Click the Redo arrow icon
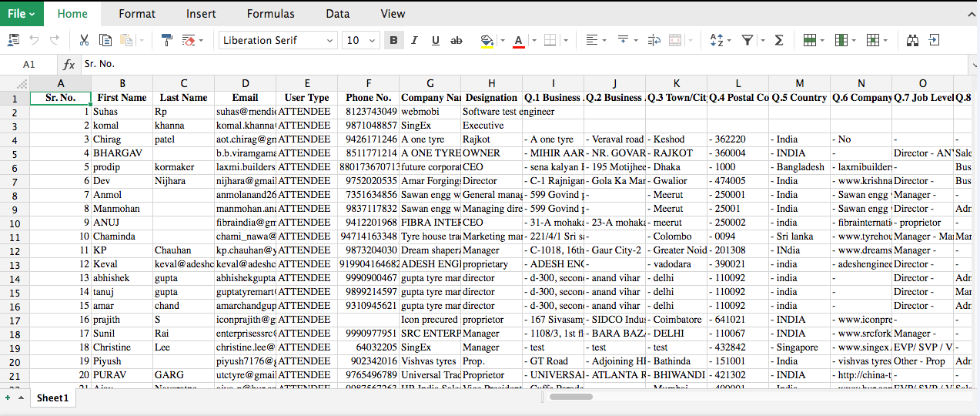This screenshot has width=980, height=416. click(54, 40)
